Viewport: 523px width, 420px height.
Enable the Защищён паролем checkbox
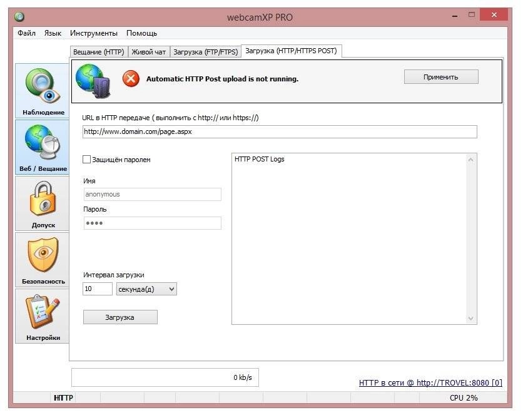coord(86,160)
